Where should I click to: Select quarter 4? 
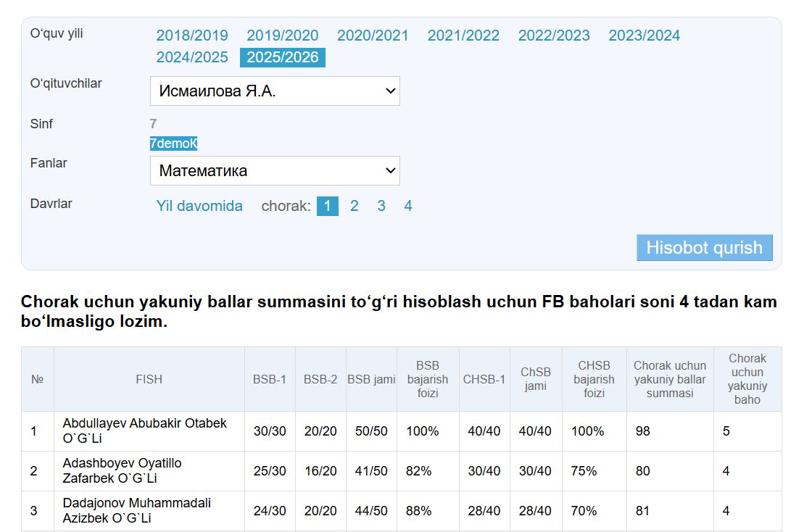tap(408, 206)
